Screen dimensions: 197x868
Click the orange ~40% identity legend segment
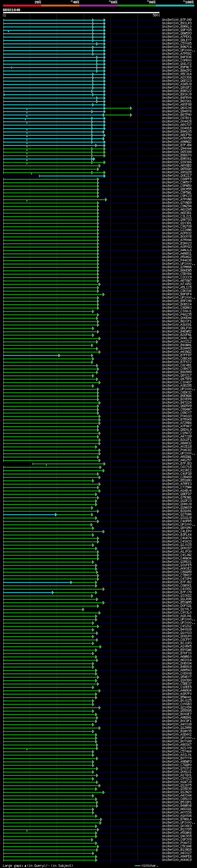pos(60,6)
